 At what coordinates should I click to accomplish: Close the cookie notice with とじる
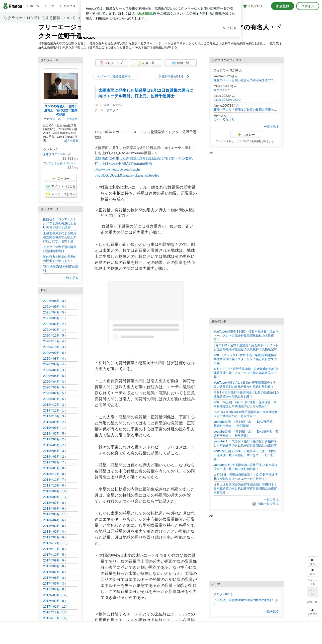pyautogui.click(x=229, y=28)
